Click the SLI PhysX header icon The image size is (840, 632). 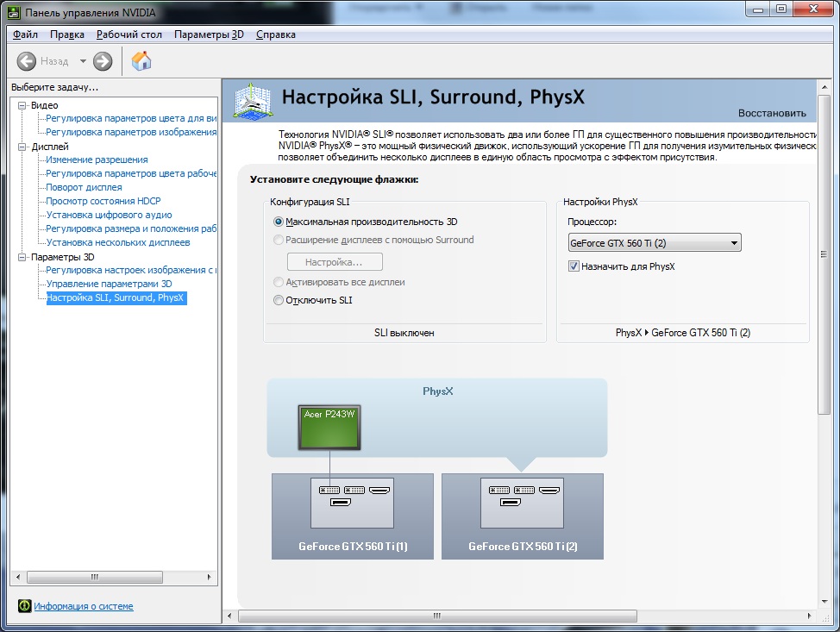253,100
